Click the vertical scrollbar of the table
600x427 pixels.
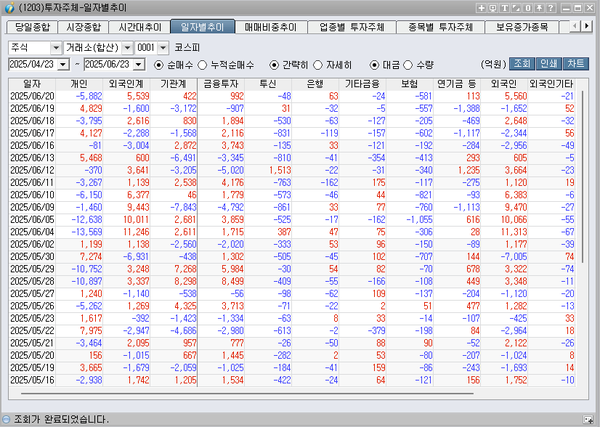[582, 176]
